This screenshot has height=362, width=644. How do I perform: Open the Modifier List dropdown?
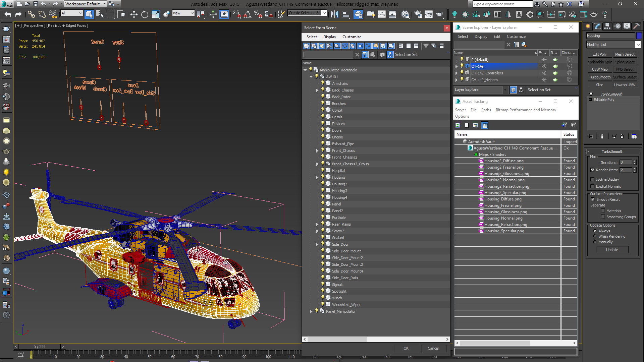(637, 45)
